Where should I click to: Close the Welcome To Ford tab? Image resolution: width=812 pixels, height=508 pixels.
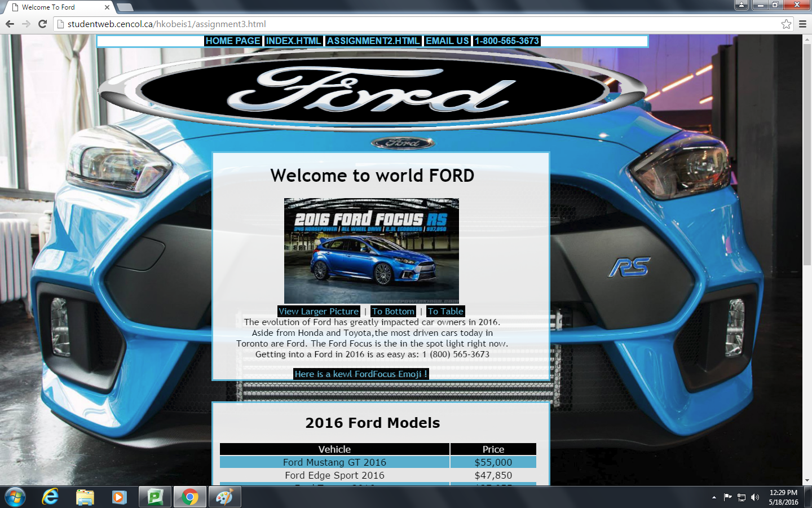(x=107, y=7)
